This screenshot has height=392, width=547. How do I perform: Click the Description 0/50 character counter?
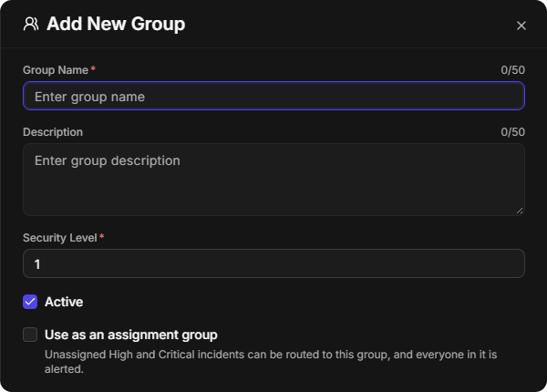point(512,132)
